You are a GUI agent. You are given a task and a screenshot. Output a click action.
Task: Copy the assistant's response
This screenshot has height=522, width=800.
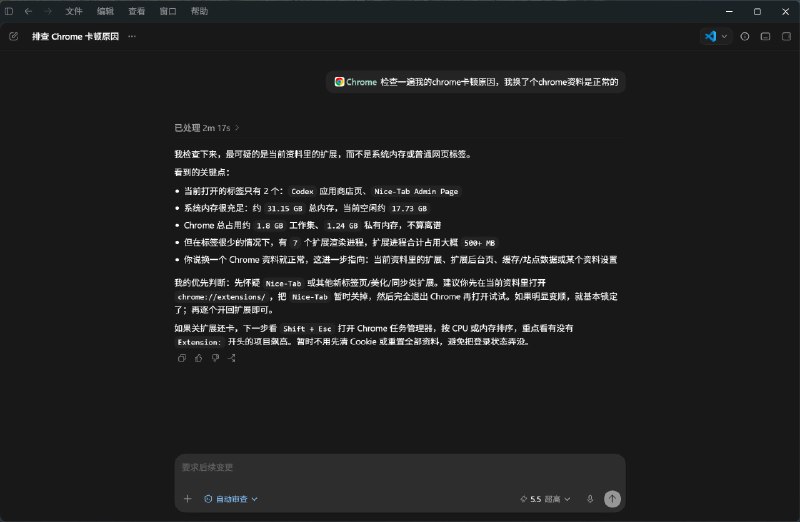pyautogui.click(x=182, y=358)
